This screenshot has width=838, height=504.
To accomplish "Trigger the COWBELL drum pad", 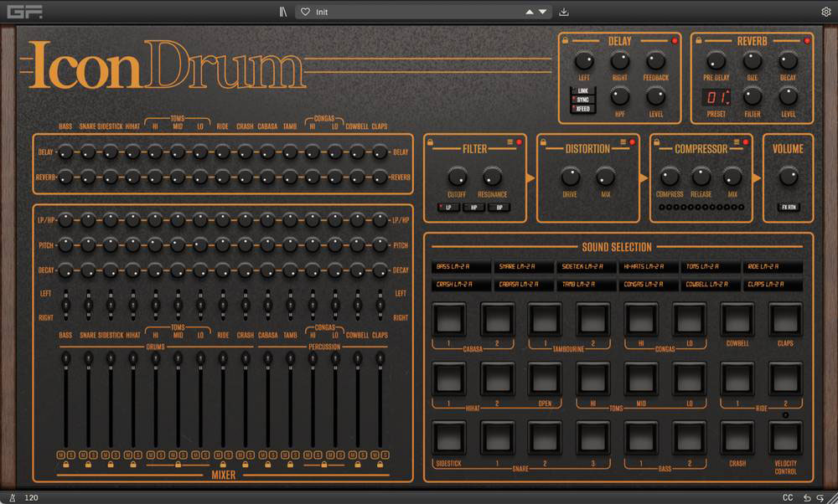I will tap(737, 319).
